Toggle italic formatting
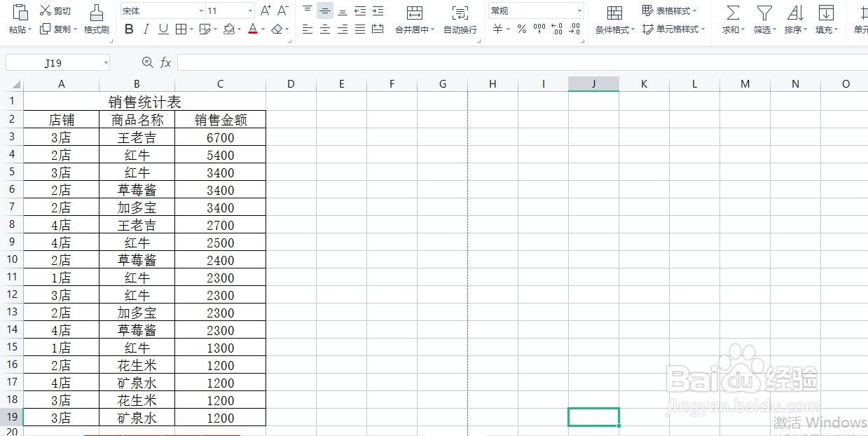868x436 pixels. click(x=146, y=29)
